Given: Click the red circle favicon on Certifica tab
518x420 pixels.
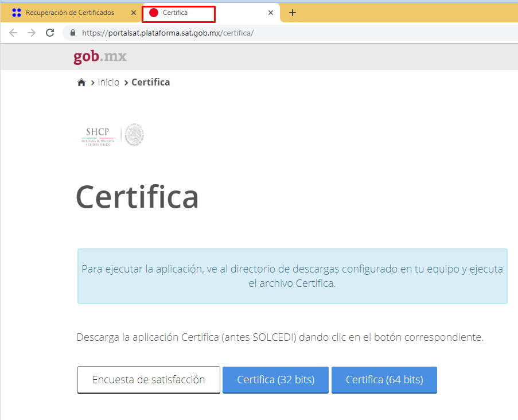Looking at the screenshot, I should coord(154,13).
